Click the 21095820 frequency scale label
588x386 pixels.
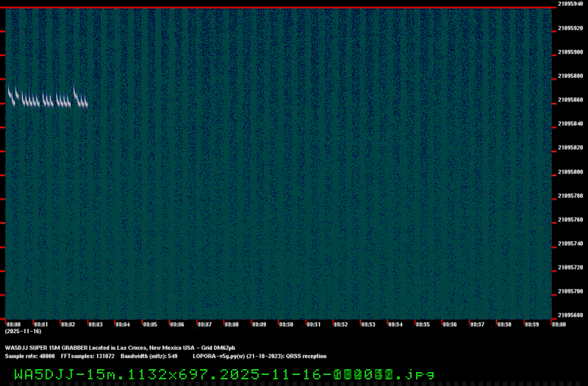[570, 148]
